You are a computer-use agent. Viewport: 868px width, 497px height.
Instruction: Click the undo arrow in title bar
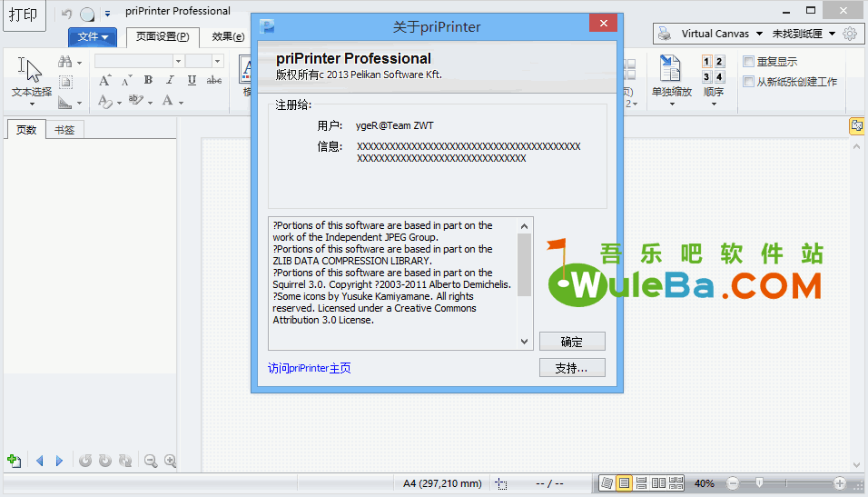tap(67, 14)
